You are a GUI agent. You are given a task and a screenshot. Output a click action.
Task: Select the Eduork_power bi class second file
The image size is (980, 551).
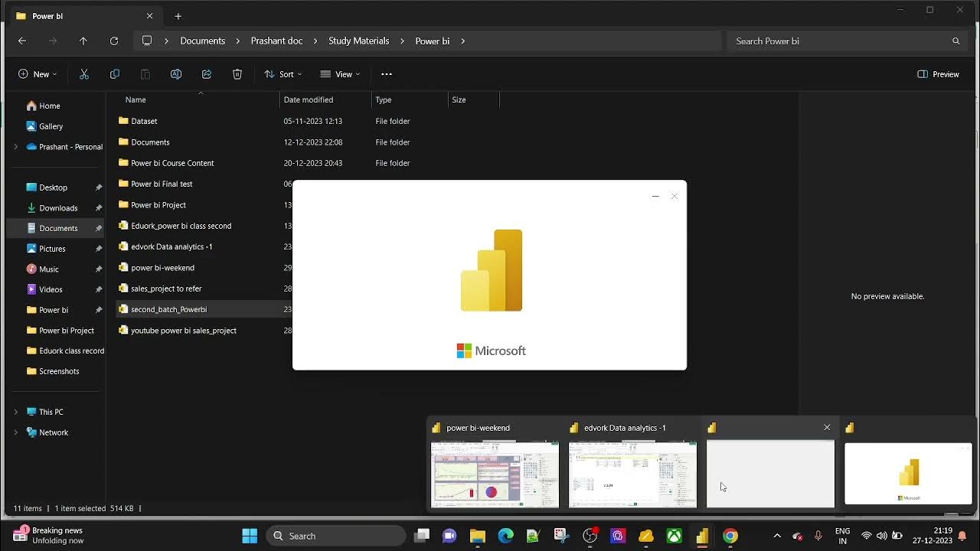(x=181, y=226)
